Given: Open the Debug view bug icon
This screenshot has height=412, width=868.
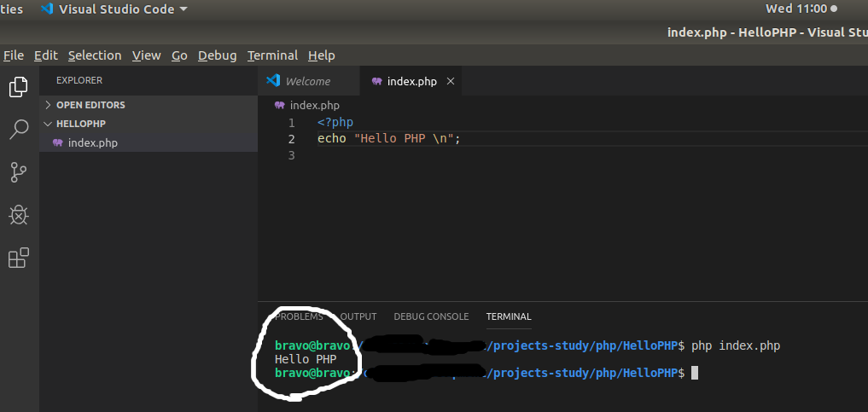Looking at the screenshot, I should pos(18,215).
